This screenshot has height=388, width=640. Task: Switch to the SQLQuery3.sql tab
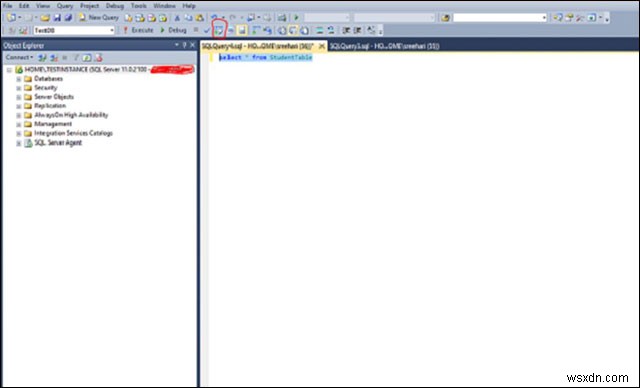tap(384, 46)
